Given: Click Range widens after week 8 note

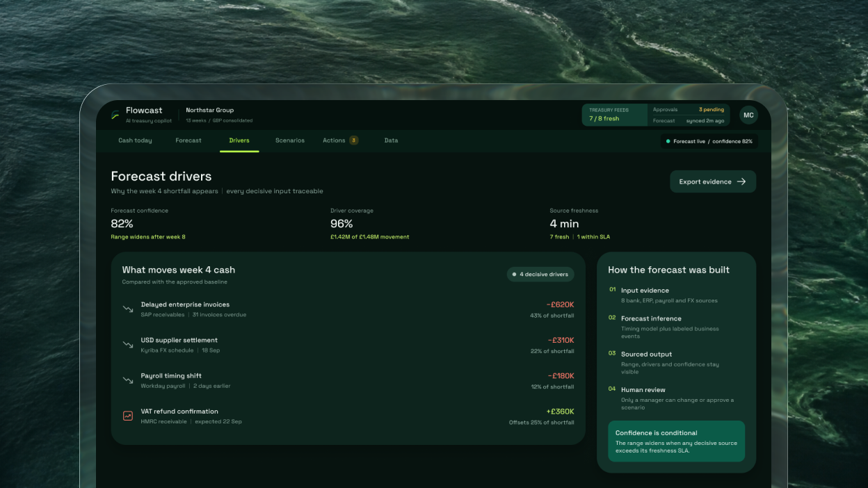Looking at the screenshot, I should pyautogui.click(x=148, y=237).
